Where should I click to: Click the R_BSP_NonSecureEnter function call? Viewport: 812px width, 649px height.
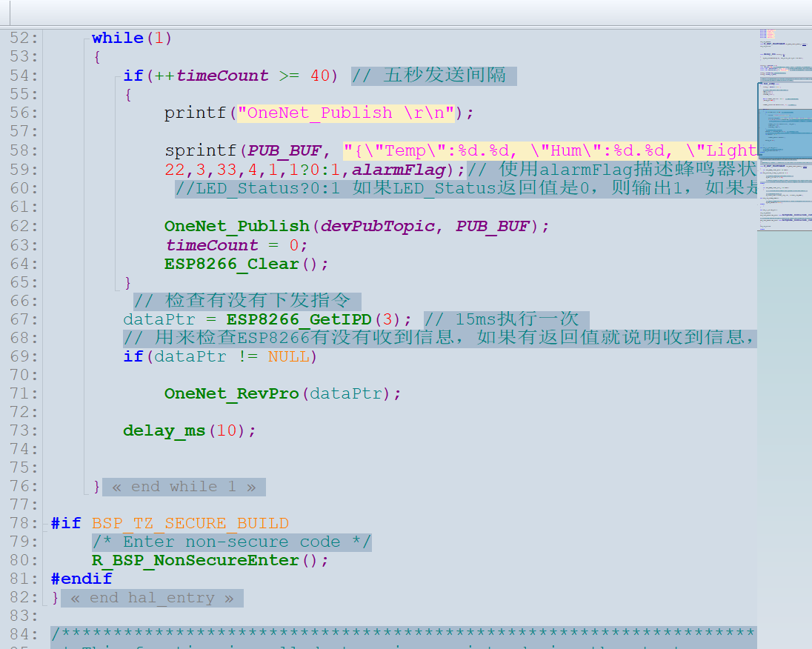(196, 560)
